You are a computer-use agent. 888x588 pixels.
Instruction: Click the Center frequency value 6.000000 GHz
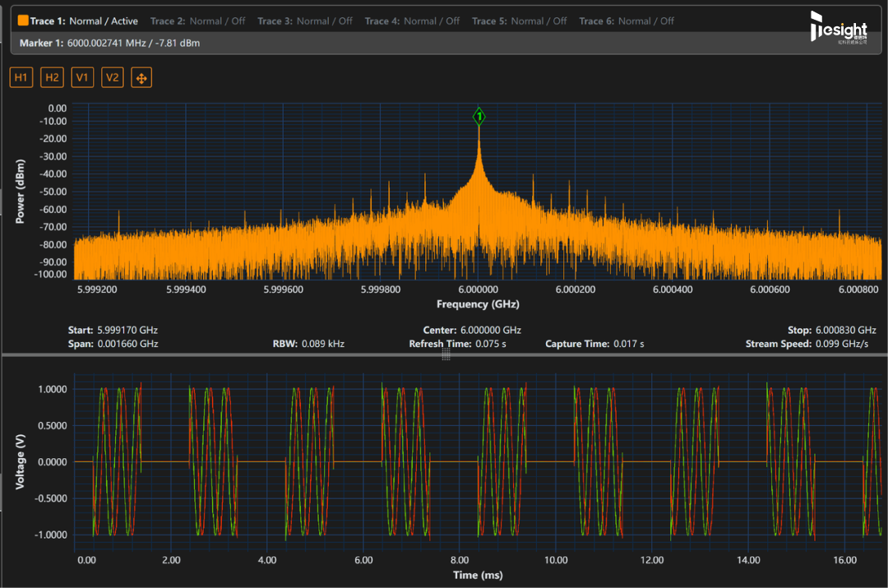490,331
